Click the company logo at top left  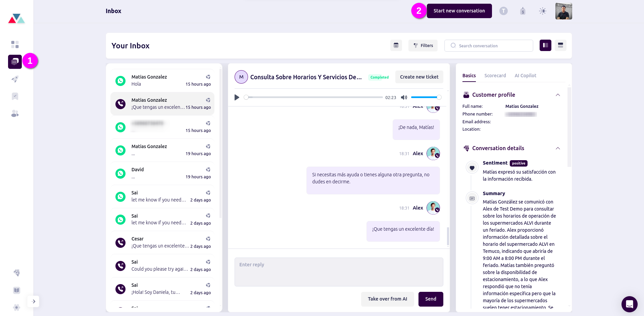(x=16, y=18)
